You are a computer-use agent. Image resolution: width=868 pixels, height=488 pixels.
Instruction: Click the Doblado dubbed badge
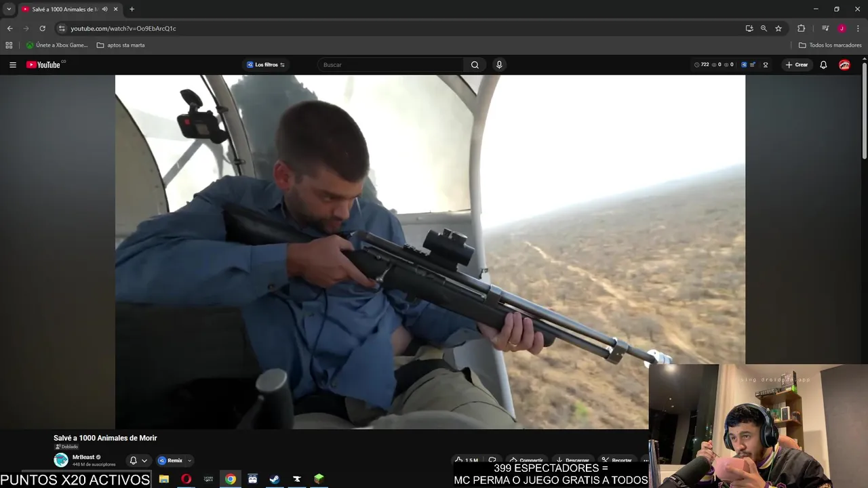[66, 447]
